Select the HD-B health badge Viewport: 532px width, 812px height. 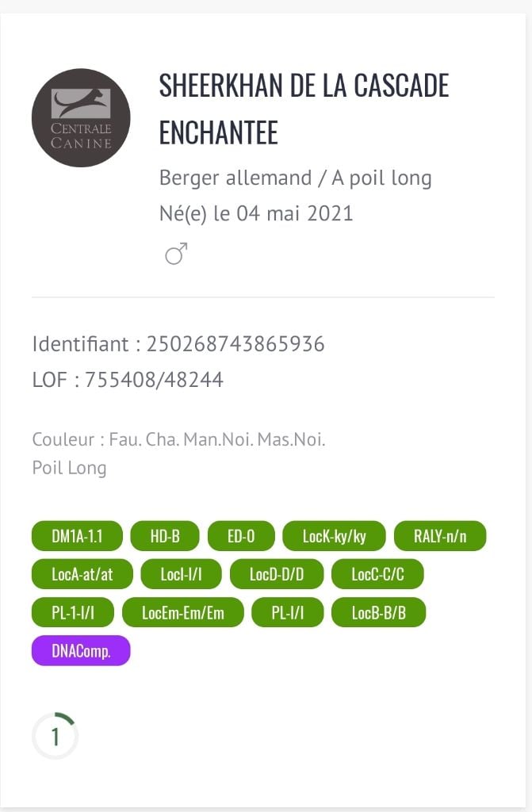165,536
